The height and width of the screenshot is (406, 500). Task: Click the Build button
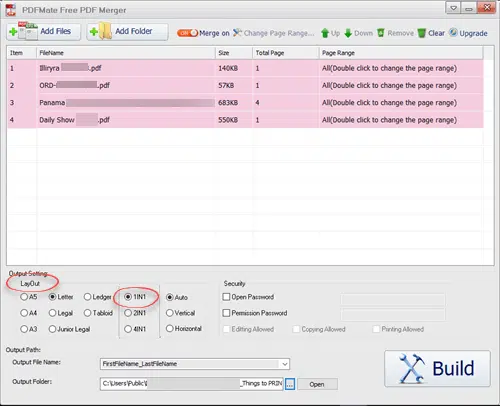click(x=437, y=368)
